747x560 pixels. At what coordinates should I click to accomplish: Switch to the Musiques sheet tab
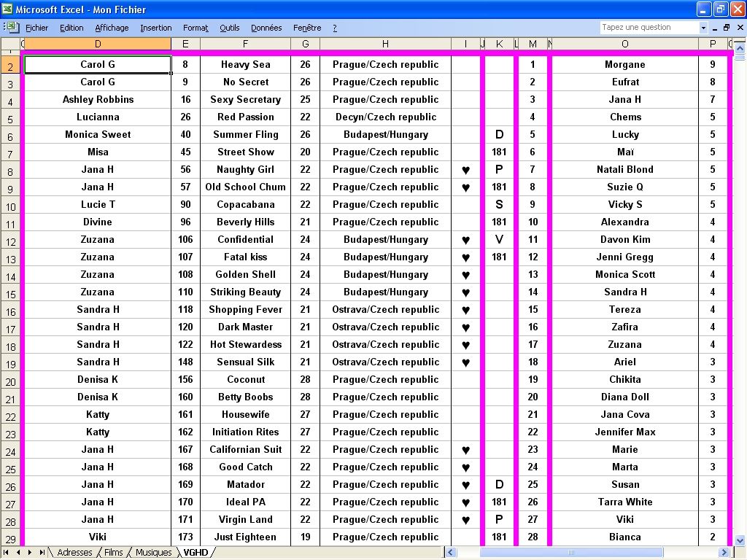pyautogui.click(x=154, y=553)
